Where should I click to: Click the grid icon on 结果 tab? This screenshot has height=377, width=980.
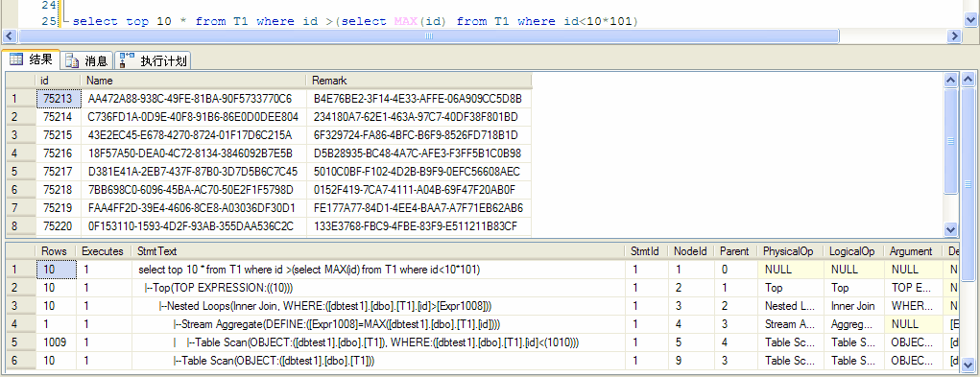[15, 59]
